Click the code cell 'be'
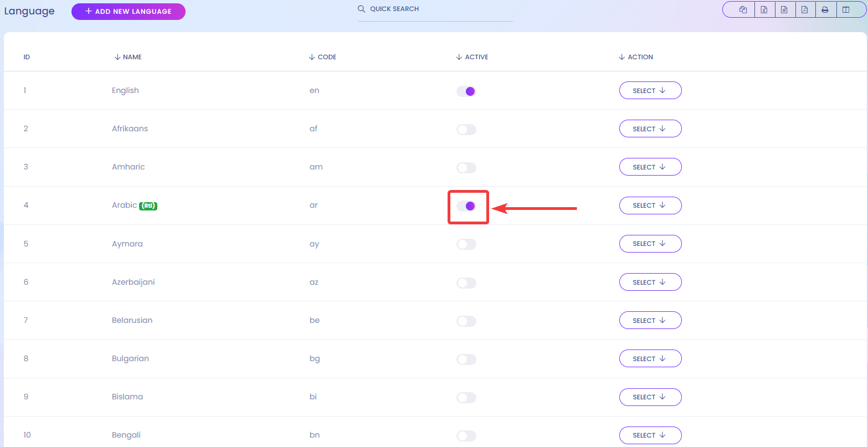This screenshot has width=868, height=447. coord(315,320)
